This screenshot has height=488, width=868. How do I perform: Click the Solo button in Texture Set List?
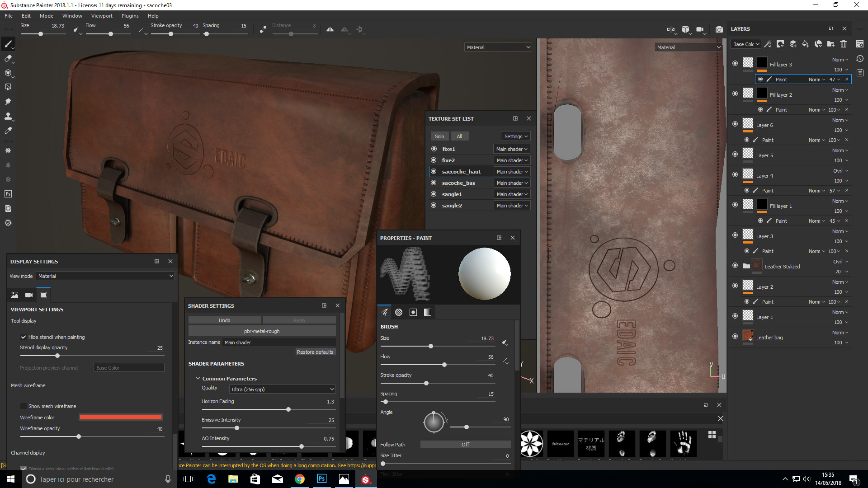(x=439, y=136)
